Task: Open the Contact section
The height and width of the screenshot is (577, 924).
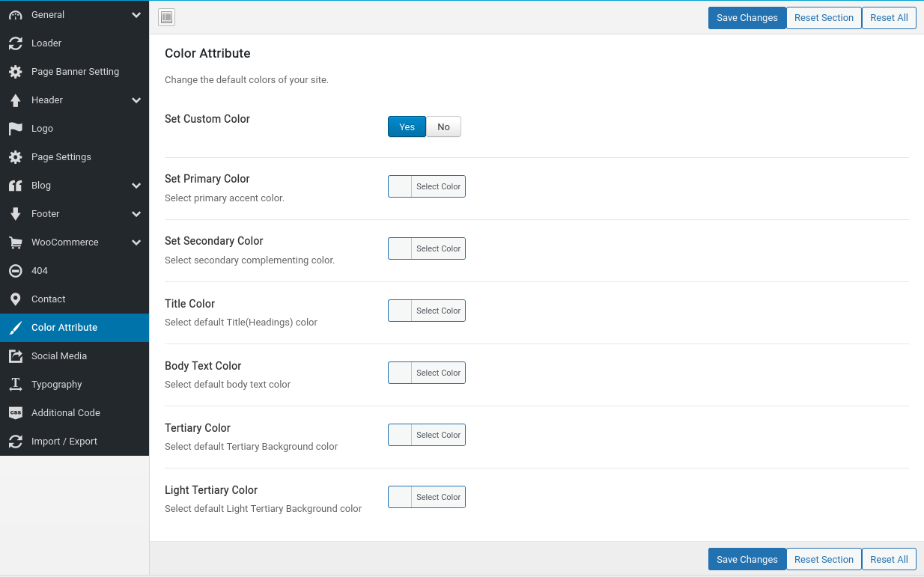Action: tap(74, 299)
